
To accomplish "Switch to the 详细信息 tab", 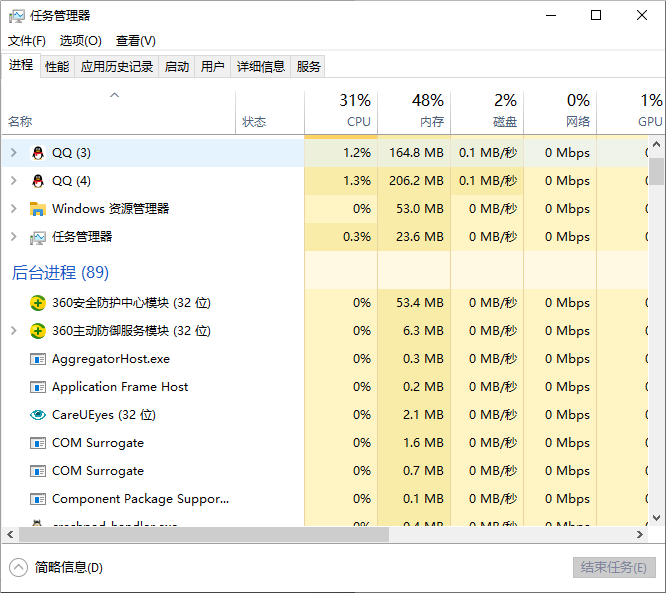I will tap(260, 67).
